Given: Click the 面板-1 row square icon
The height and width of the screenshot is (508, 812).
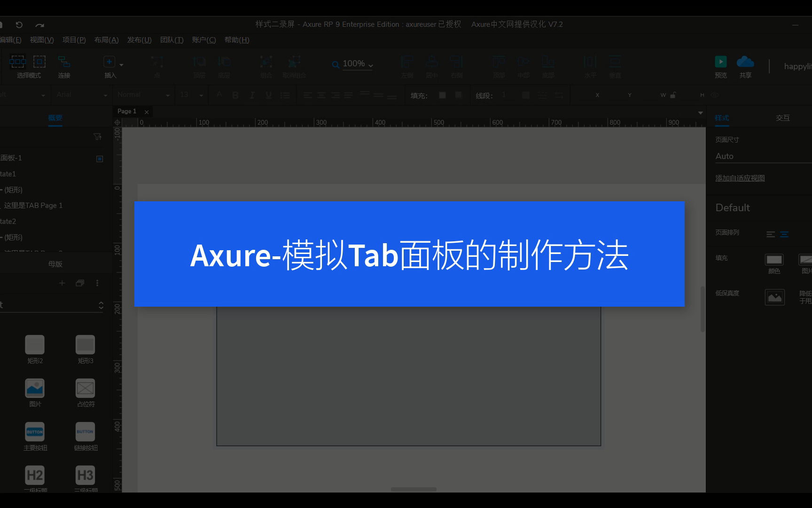Looking at the screenshot, I should point(100,159).
